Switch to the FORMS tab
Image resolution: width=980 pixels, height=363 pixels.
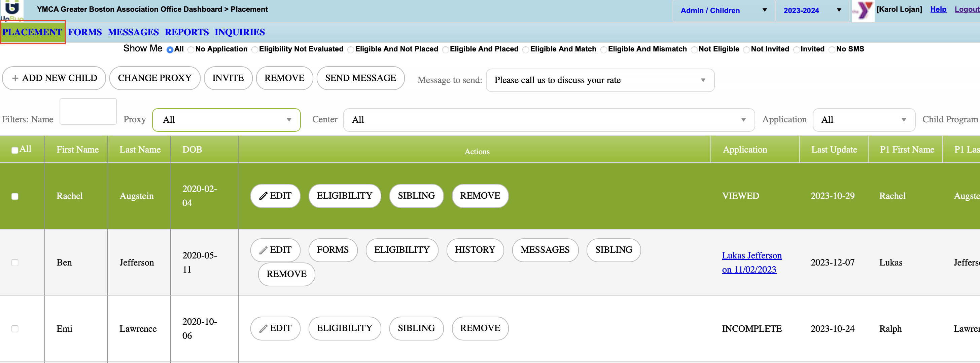pyautogui.click(x=85, y=32)
